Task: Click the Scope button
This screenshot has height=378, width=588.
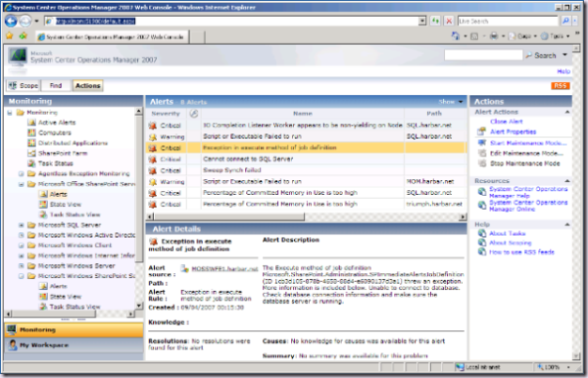Action: (24, 86)
